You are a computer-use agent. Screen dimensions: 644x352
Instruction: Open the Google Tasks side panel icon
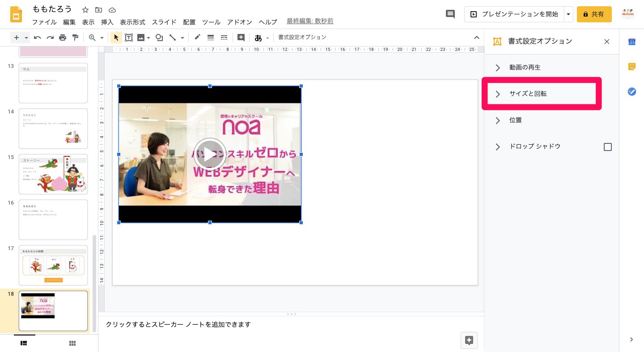632,92
